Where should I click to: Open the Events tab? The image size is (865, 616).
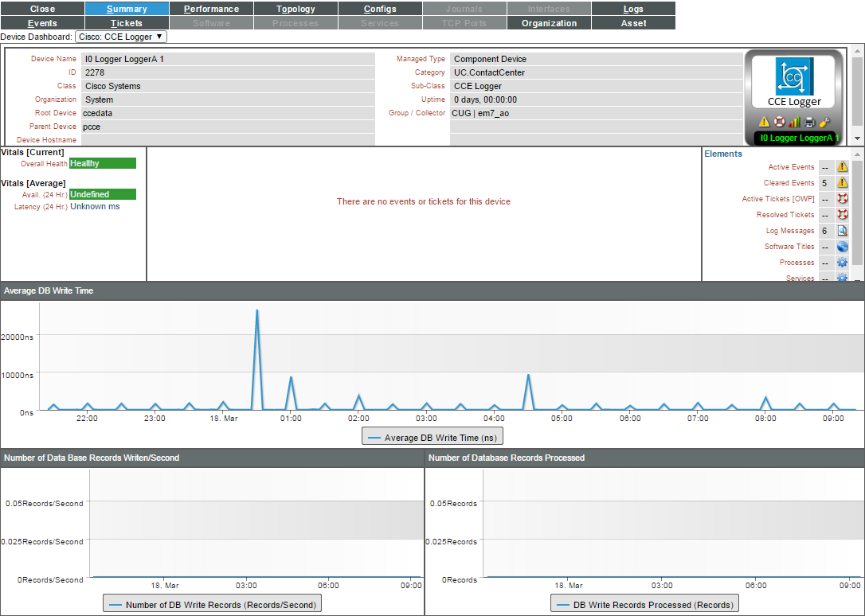click(42, 23)
